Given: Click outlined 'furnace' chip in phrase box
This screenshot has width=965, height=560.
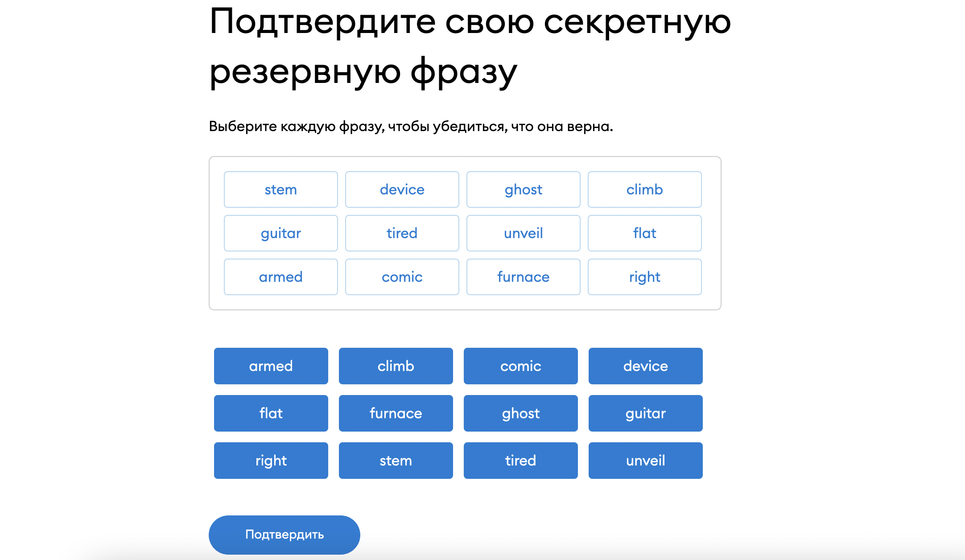Looking at the screenshot, I should tap(523, 277).
